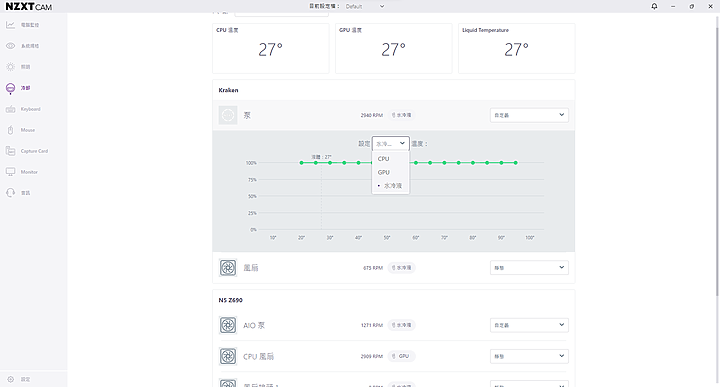This screenshot has width=720, height=387.
Task: Open the 電腦監控 PC monitoring section
Action: click(x=23, y=25)
